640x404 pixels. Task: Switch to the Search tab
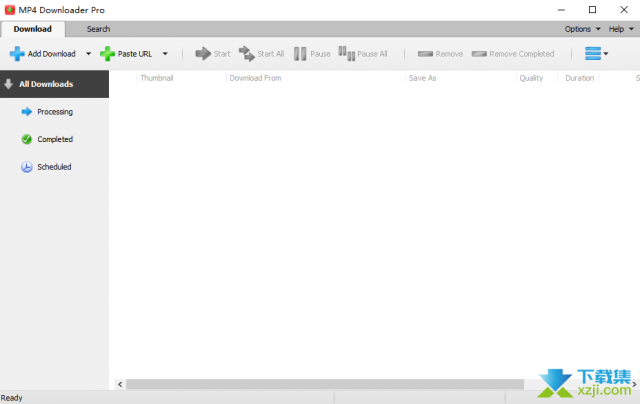[x=98, y=29]
